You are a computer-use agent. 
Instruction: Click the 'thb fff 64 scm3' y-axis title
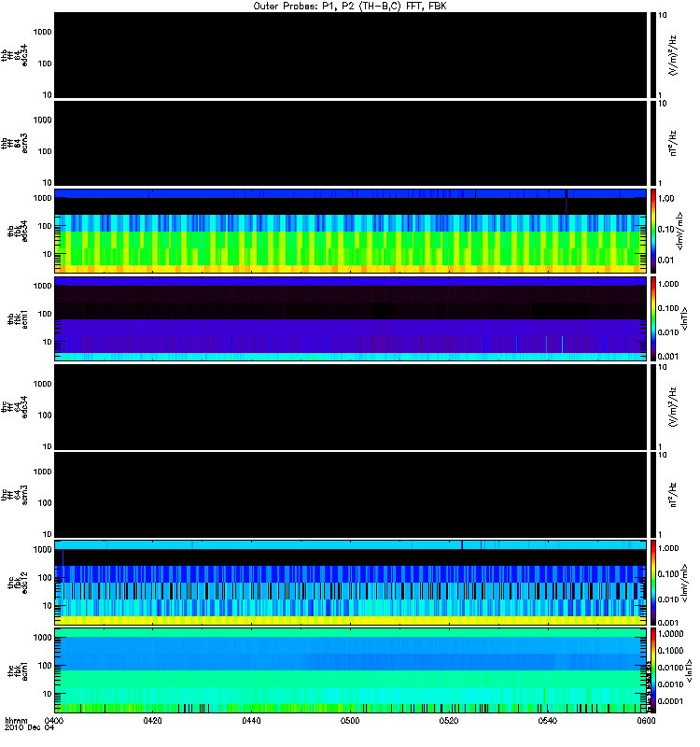[x=14, y=144]
